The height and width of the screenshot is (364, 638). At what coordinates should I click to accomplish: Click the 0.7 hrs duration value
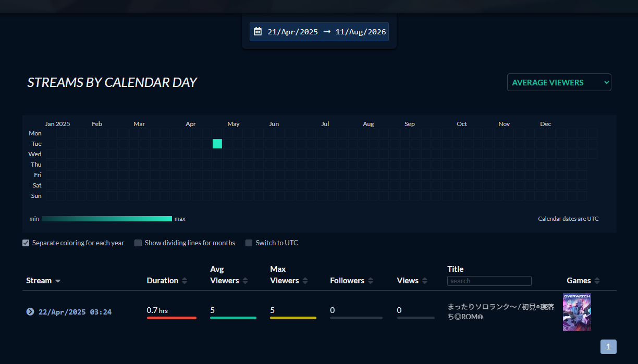pos(157,310)
